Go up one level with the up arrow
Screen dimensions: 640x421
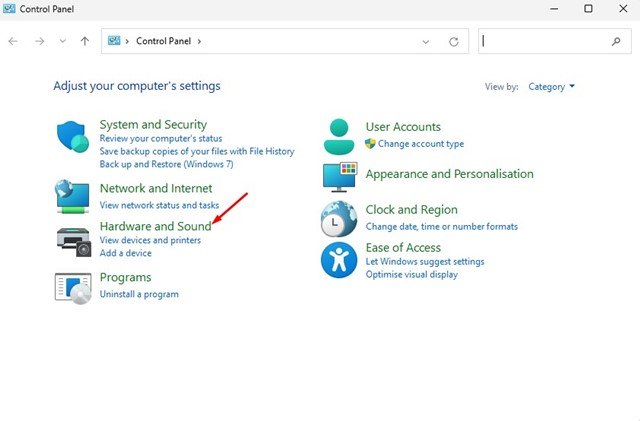click(85, 41)
